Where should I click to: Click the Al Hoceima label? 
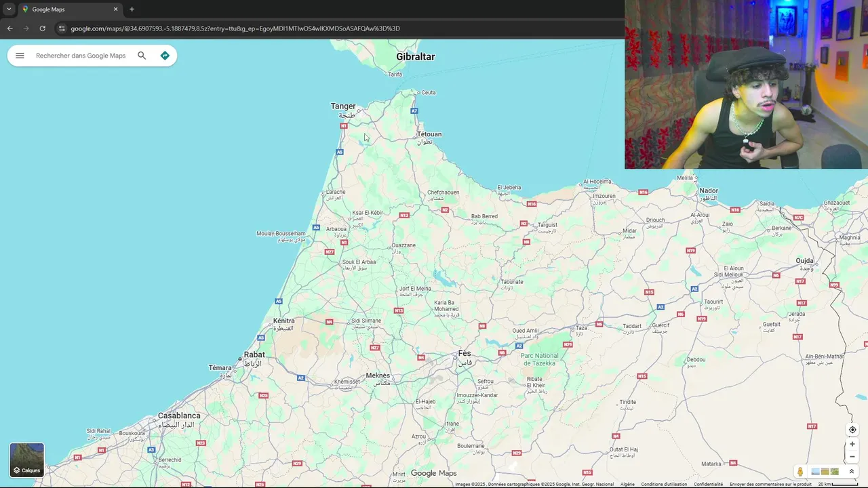click(599, 182)
